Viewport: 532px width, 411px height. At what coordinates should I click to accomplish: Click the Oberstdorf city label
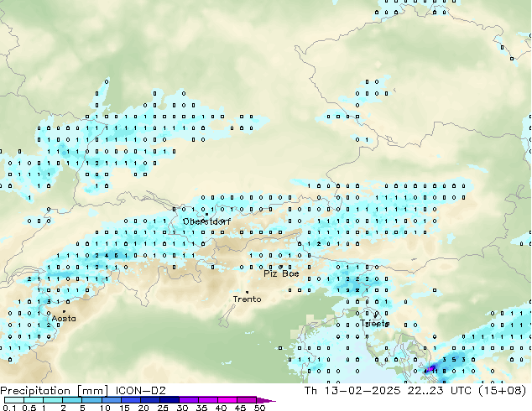tap(206, 221)
